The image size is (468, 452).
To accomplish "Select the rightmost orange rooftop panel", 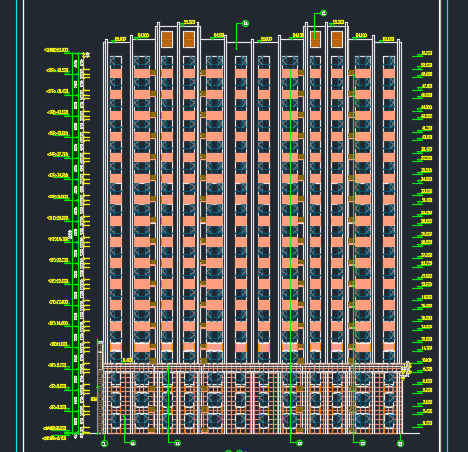I will tap(337, 39).
